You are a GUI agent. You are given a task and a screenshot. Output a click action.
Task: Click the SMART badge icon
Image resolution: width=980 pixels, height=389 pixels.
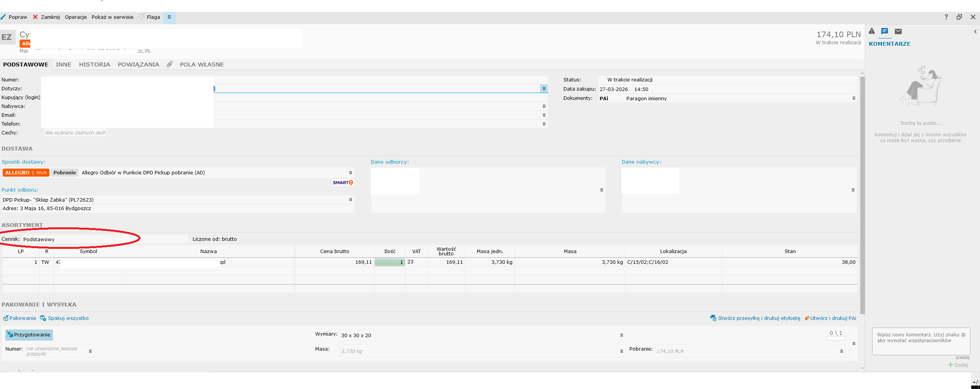343,182
